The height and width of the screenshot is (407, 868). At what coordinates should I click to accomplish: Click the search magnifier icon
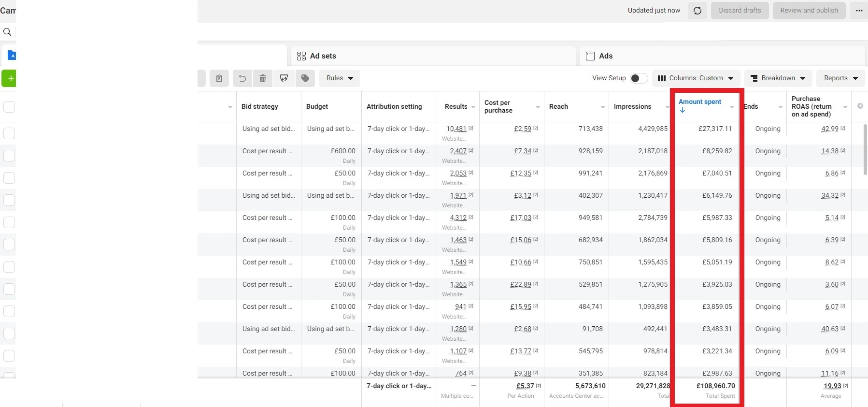pos(7,32)
